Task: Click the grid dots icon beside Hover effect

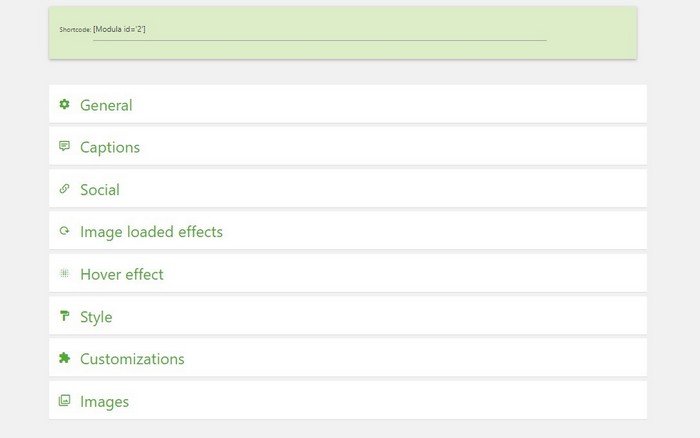Action: pos(64,273)
